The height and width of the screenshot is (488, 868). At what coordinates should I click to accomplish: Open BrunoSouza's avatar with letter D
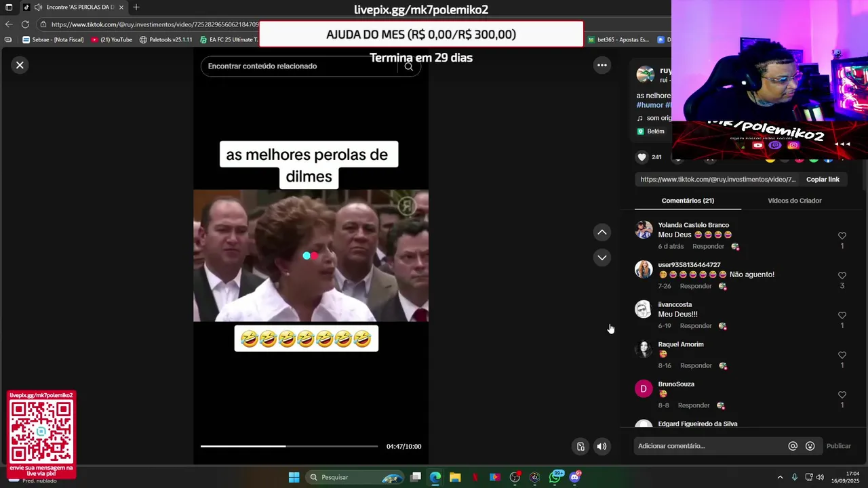tap(644, 389)
